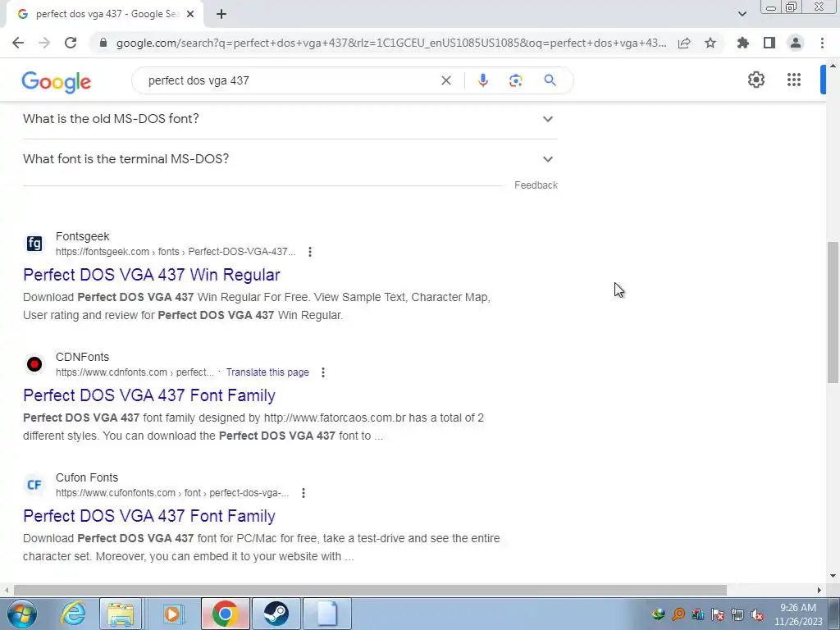Open the Chrome side panel icon
Image resolution: width=840 pixels, height=630 pixels.
(x=769, y=43)
